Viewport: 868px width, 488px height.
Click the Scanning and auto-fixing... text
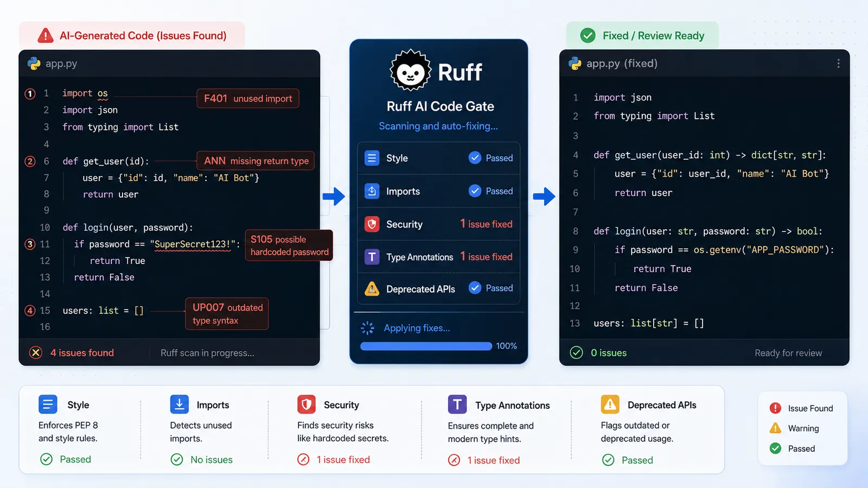pyautogui.click(x=438, y=126)
